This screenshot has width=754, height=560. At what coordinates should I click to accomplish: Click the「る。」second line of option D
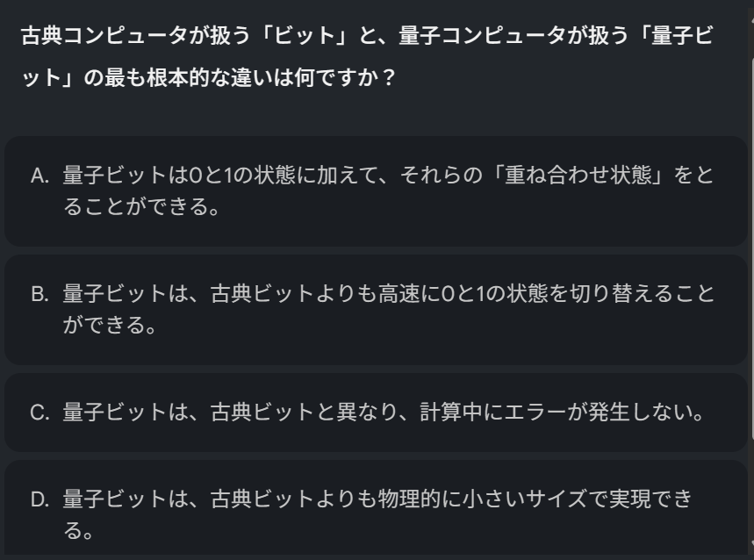click(77, 531)
